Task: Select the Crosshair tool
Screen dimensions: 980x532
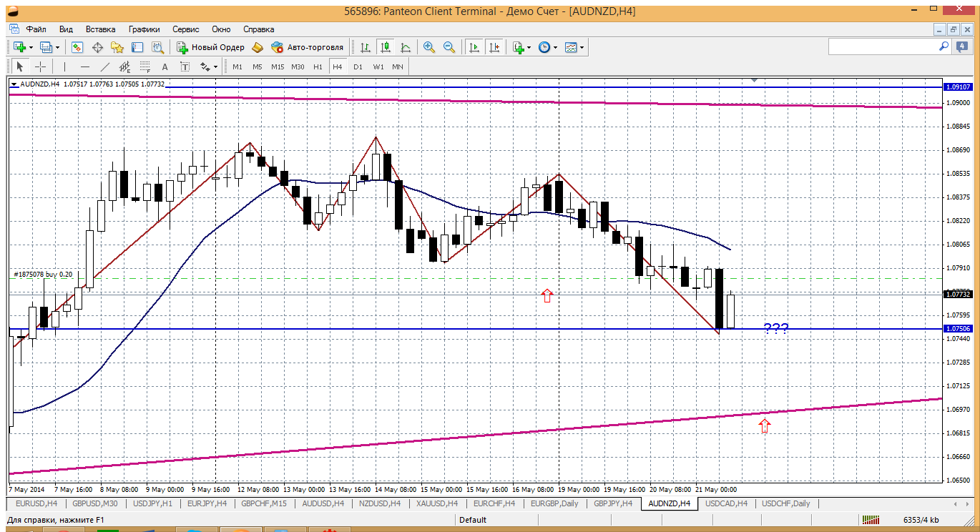Action: pyautogui.click(x=41, y=66)
